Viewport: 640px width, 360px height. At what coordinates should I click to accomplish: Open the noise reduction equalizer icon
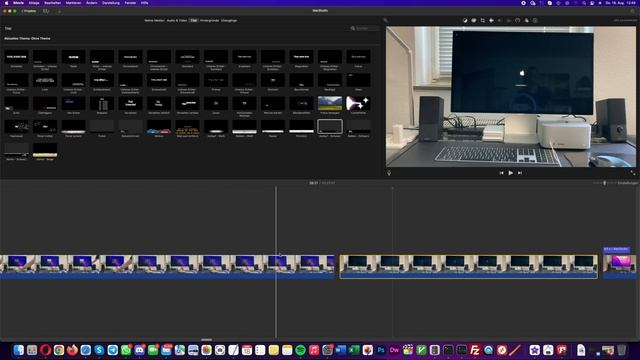(509, 20)
